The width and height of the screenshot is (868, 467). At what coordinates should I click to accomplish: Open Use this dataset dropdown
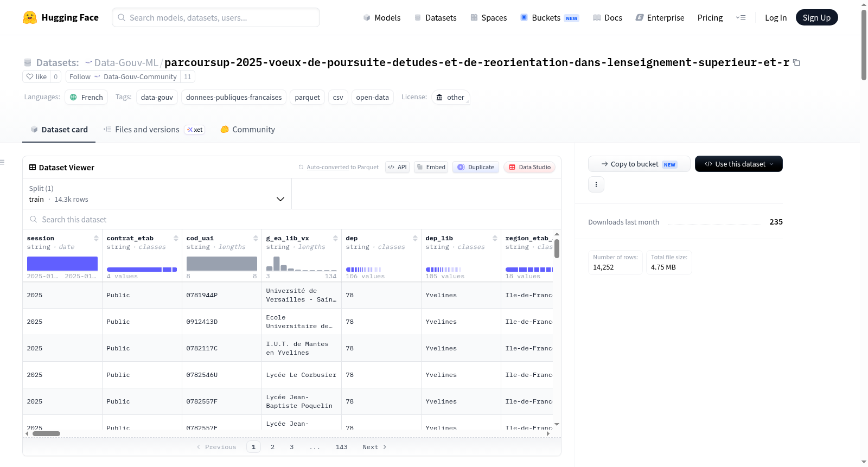pos(738,164)
